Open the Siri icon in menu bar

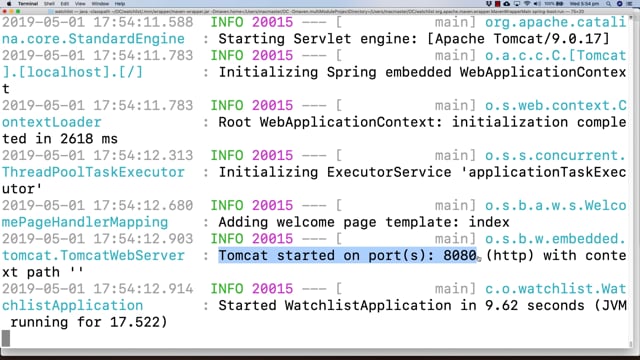tap(619, 3)
